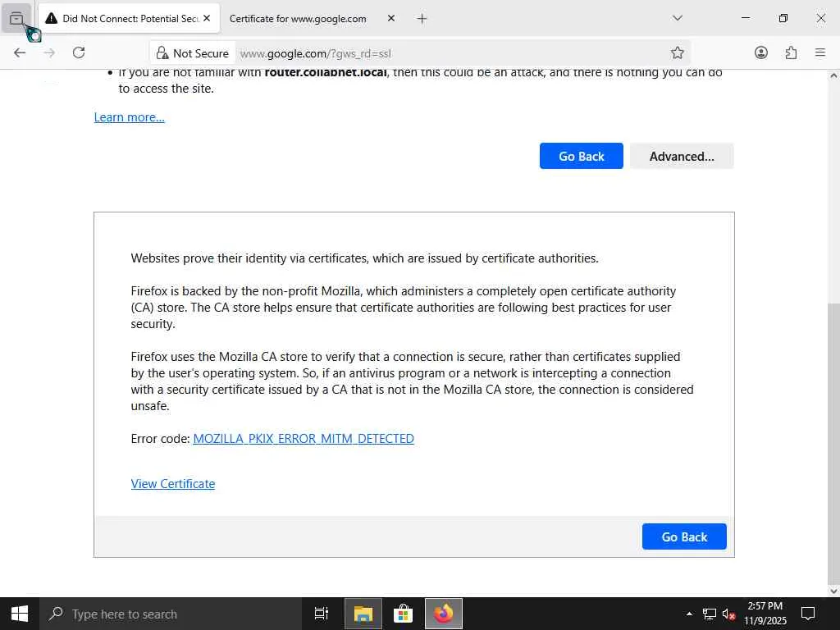Open the Extensions puzzle icon
Image resolution: width=840 pixels, height=630 pixels.
pyautogui.click(x=791, y=52)
